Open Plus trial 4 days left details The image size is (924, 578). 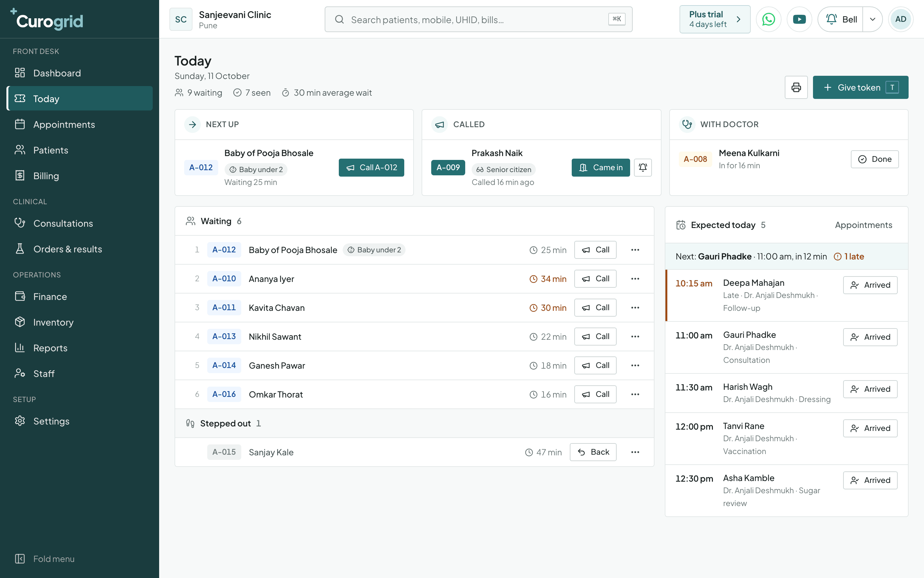715,19
